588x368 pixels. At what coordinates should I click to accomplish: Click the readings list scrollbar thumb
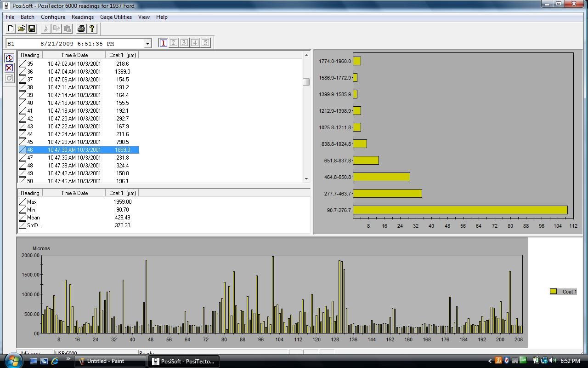pyautogui.click(x=306, y=82)
